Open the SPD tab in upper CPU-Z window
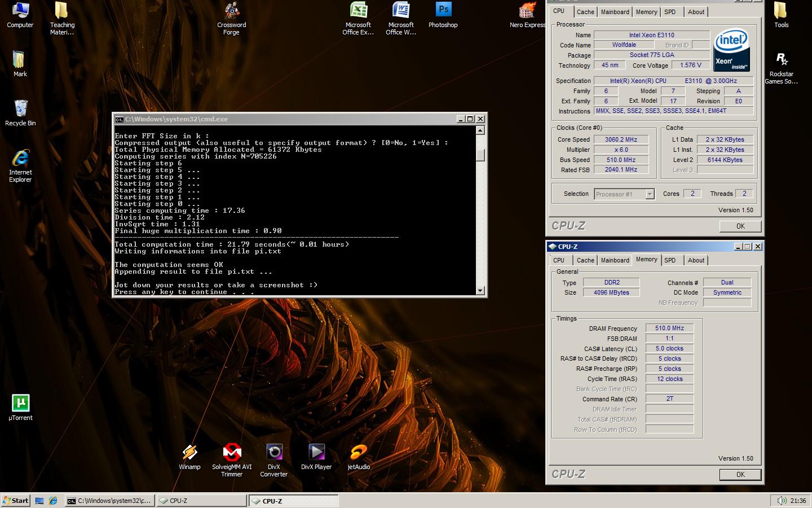Screen dimensions: 812x508 pyautogui.click(x=670, y=12)
